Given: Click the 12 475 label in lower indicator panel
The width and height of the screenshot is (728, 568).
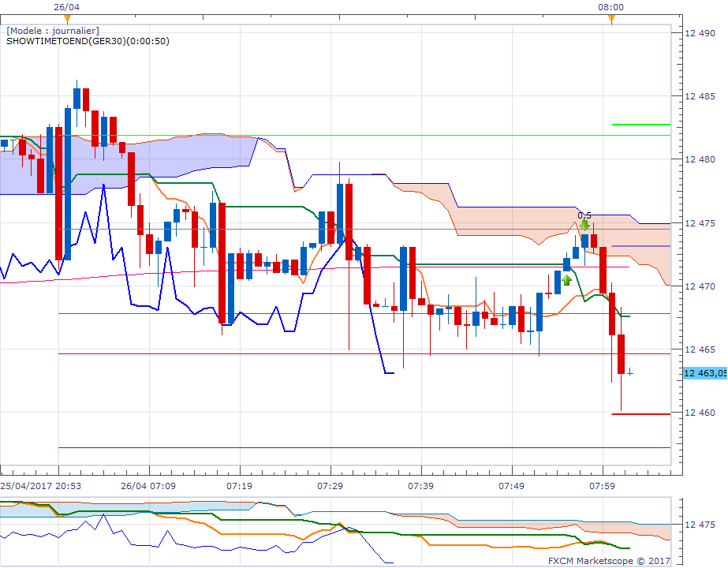Looking at the screenshot, I should coord(700,525).
